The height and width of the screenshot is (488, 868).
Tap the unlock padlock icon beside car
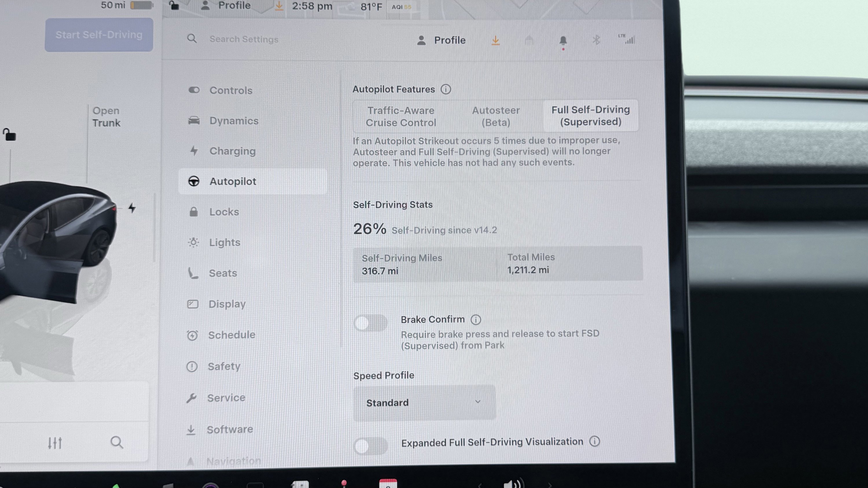tap(10, 135)
